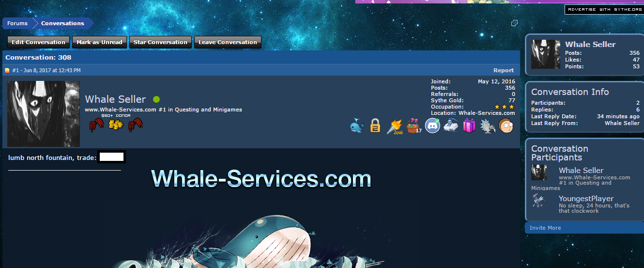Click the pink gift box badge
This screenshot has height=268, width=644.
pos(469,126)
